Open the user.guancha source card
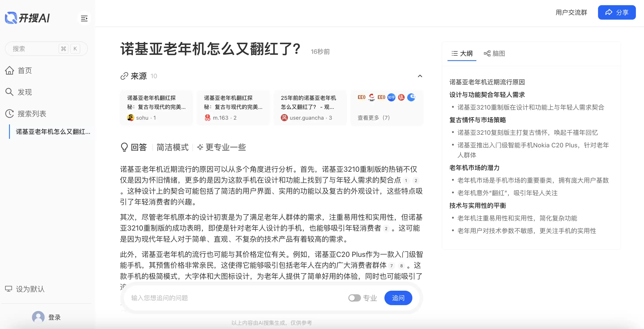This screenshot has height=329, width=644. click(310, 108)
